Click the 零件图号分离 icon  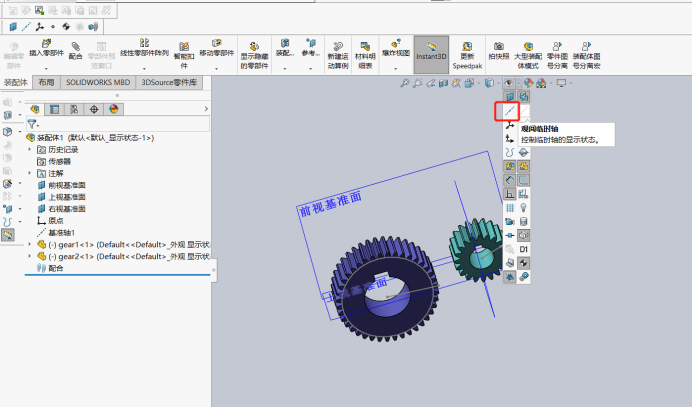coord(557,46)
